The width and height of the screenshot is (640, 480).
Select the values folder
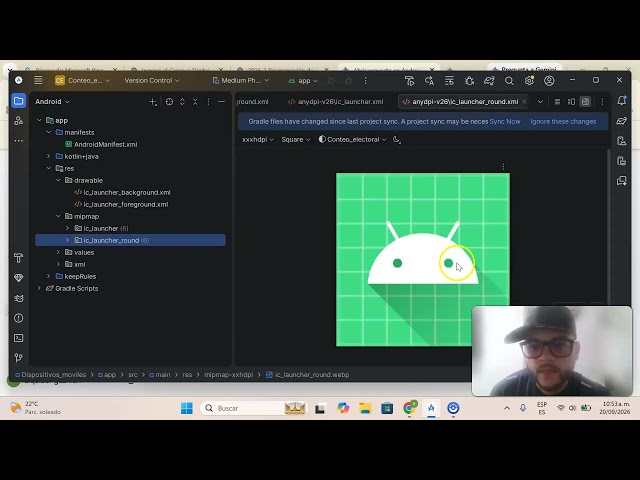click(x=80, y=252)
